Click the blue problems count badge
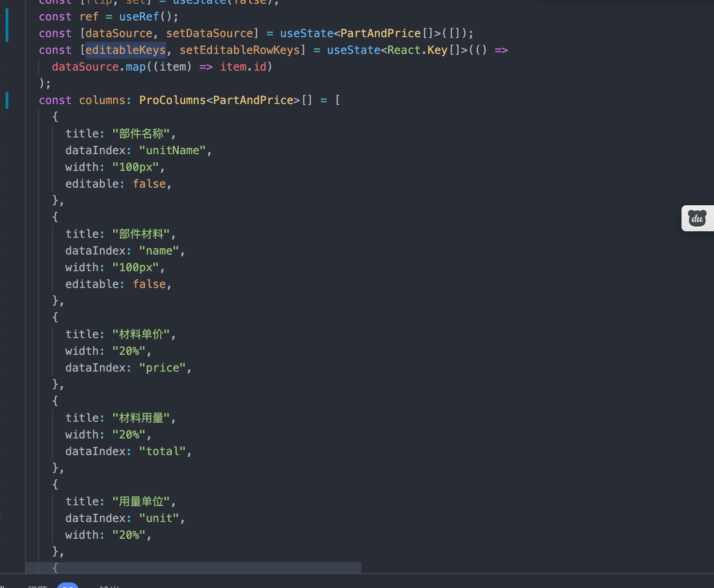This screenshot has width=714, height=588. 68,585
